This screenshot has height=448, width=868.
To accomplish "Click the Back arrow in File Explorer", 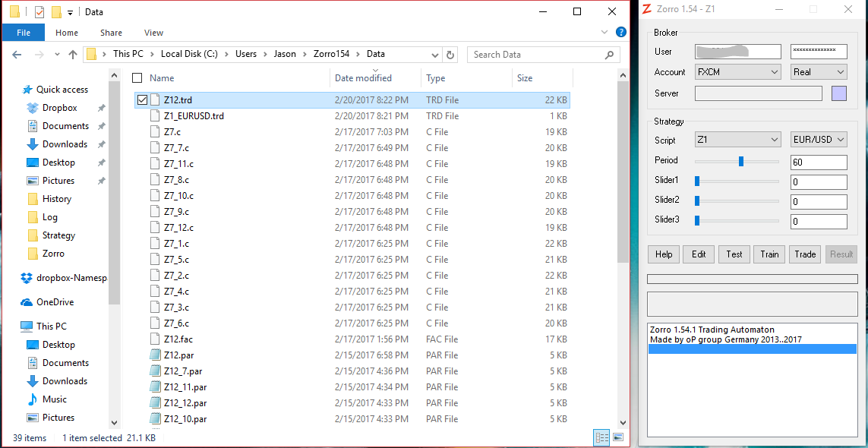I will pos(17,55).
